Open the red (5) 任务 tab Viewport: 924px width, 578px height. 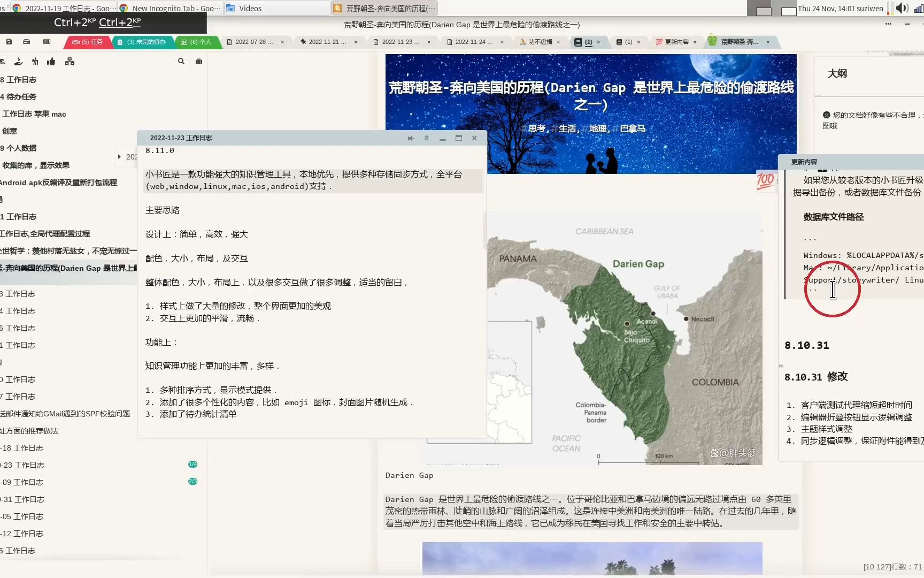(x=88, y=42)
